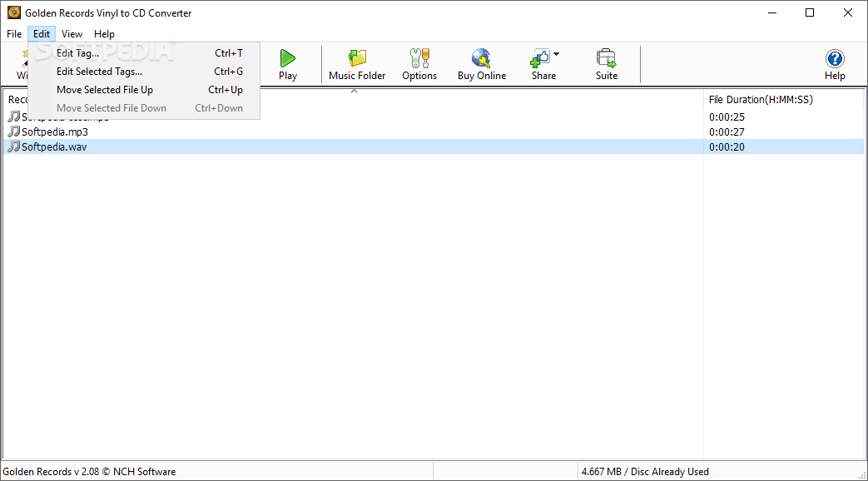Select Move Selected File Up

[x=144, y=90]
